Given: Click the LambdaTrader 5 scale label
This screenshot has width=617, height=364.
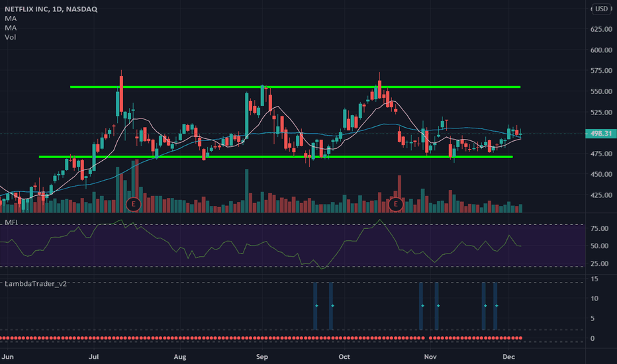Looking at the screenshot, I should pos(593,318).
